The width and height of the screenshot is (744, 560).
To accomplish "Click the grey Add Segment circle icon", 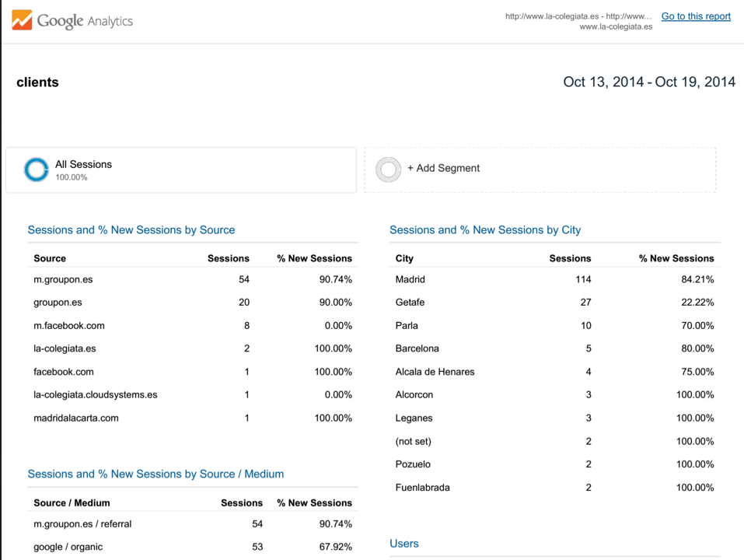I will 388,170.
